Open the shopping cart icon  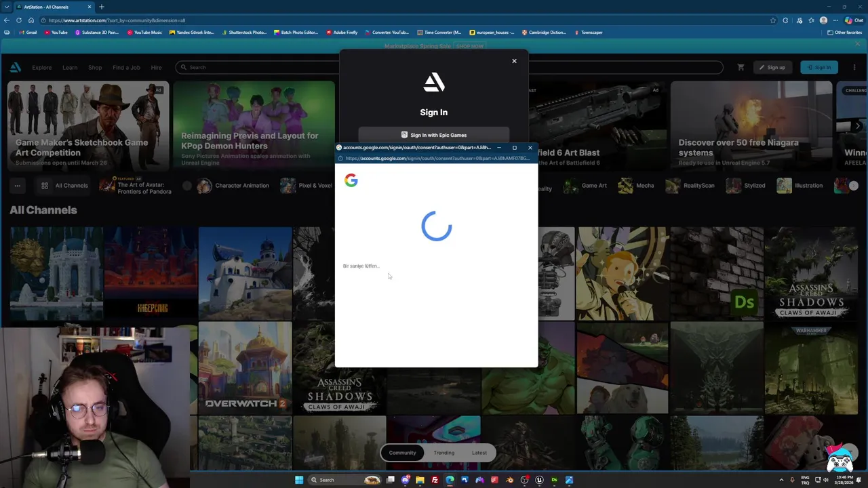741,67
